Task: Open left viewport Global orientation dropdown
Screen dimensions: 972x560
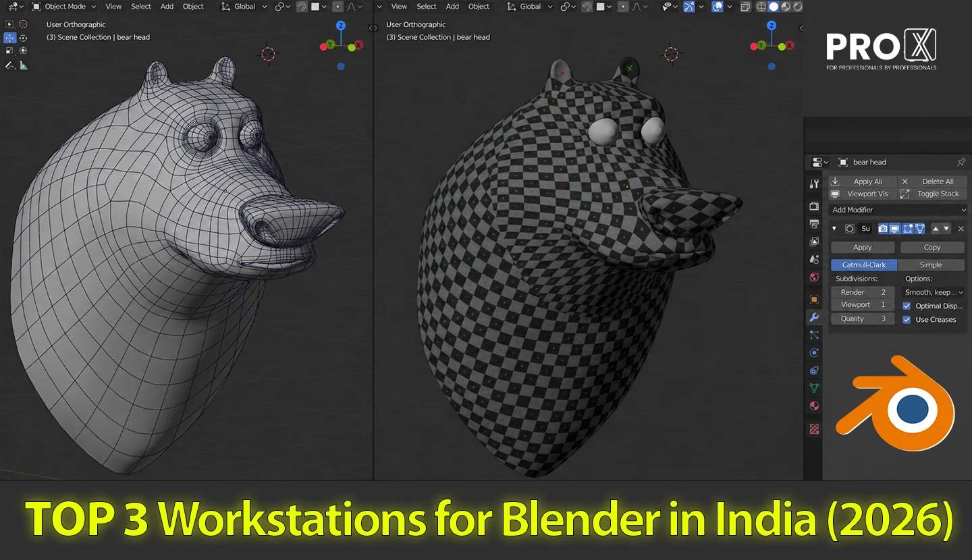Action: pyautogui.click(x=244, y=7)
